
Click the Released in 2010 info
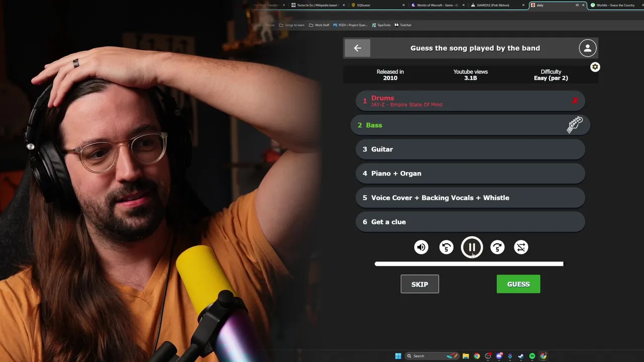coord(390,75)
